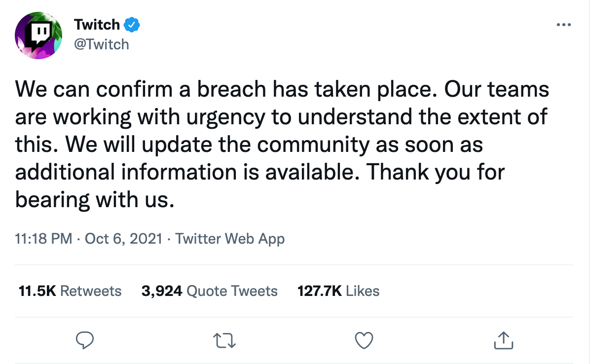Click the tweet's first line about breach

point(281,90)
